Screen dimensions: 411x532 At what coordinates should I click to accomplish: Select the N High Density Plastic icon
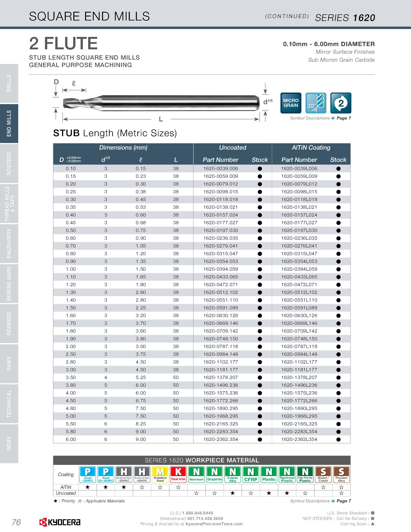pos(305,474)
